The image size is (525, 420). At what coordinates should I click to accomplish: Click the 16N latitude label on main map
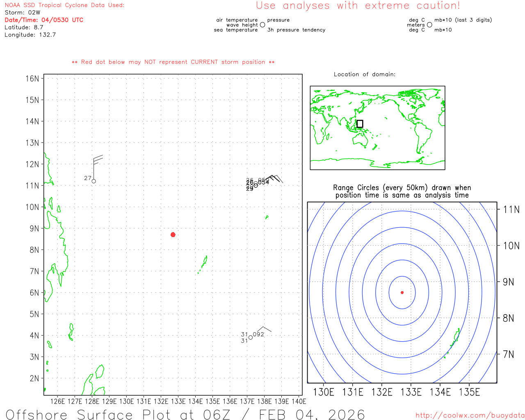click(x=32, y=79)
